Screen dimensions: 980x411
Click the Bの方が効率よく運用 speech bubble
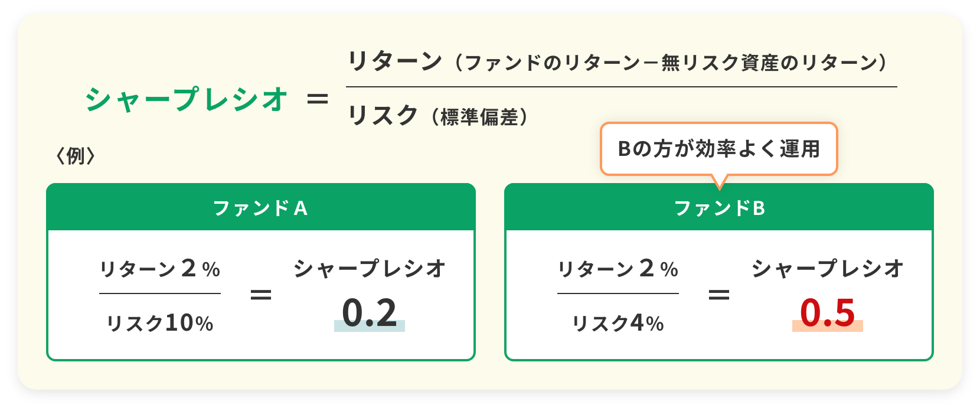[718, 149]
